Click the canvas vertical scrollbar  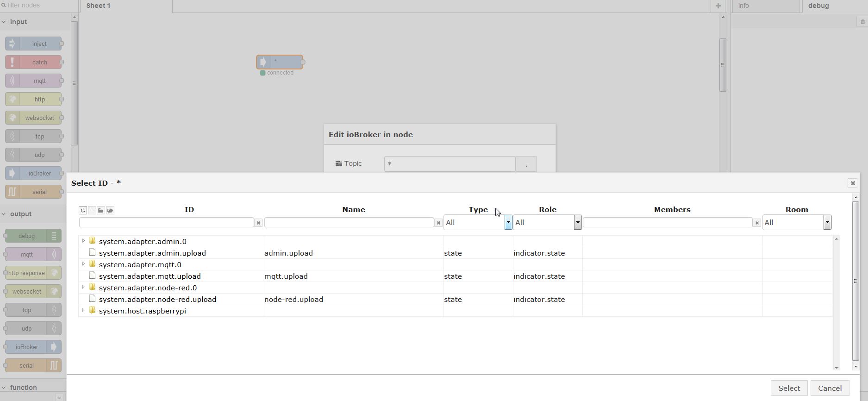(723, 65)
